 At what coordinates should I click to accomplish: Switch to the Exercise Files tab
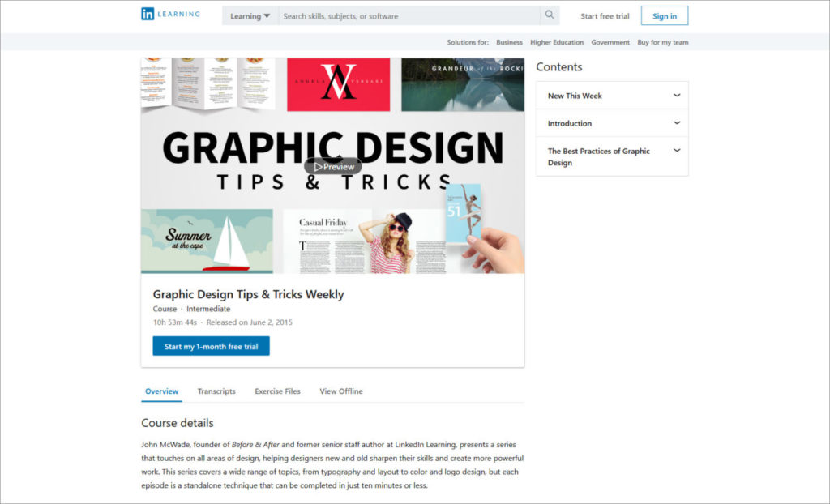[277, 391]
